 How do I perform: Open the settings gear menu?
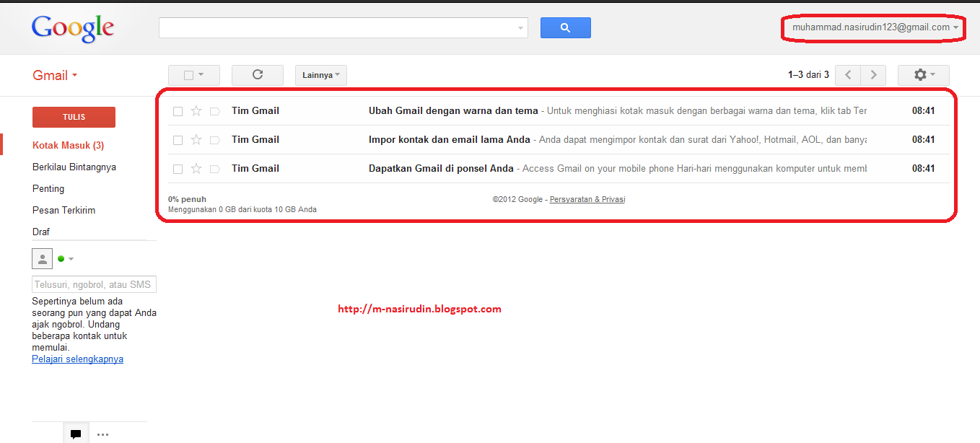coord(923,75)
